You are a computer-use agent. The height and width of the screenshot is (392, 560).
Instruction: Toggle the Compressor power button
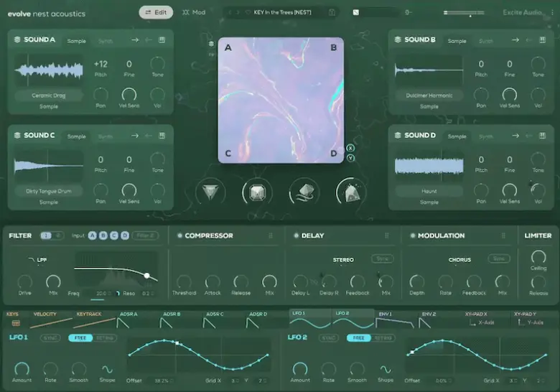pos(179,235)
